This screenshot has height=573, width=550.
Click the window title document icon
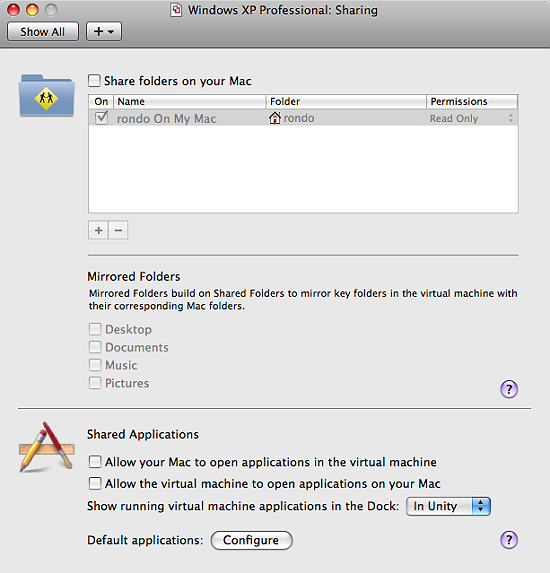tap(176, 10)
